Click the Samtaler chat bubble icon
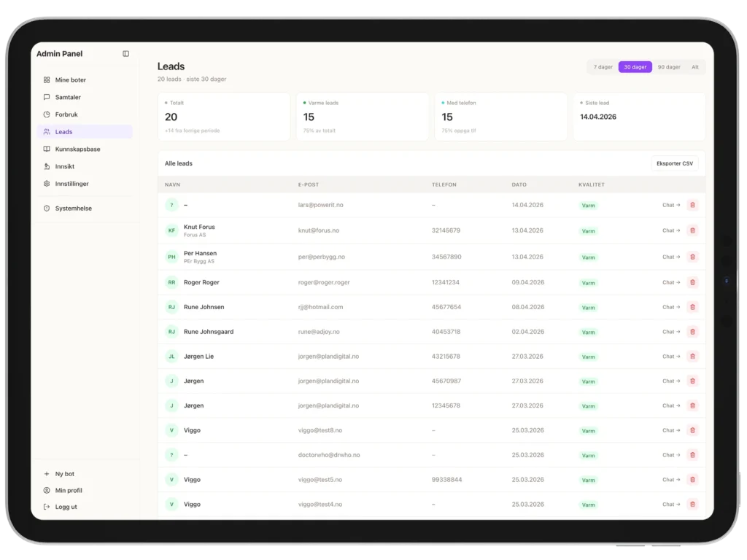Screen dimensions: 747x560 pos(47,97)
